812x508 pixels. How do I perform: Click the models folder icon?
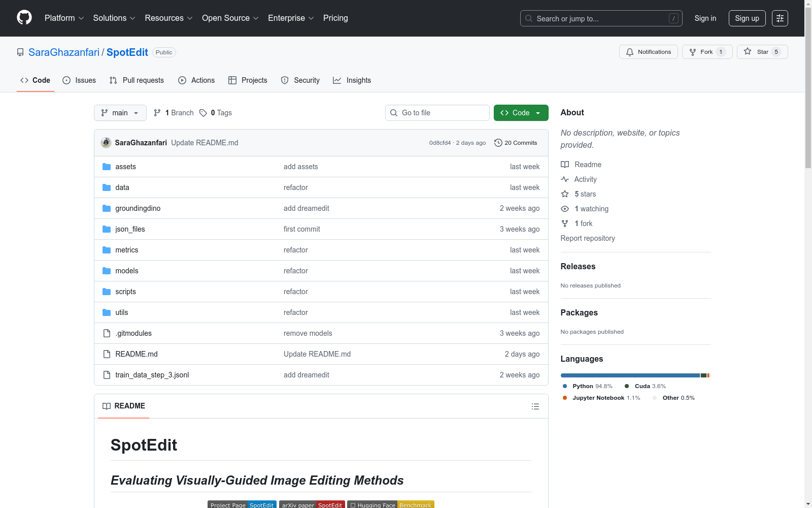[107, 271]
